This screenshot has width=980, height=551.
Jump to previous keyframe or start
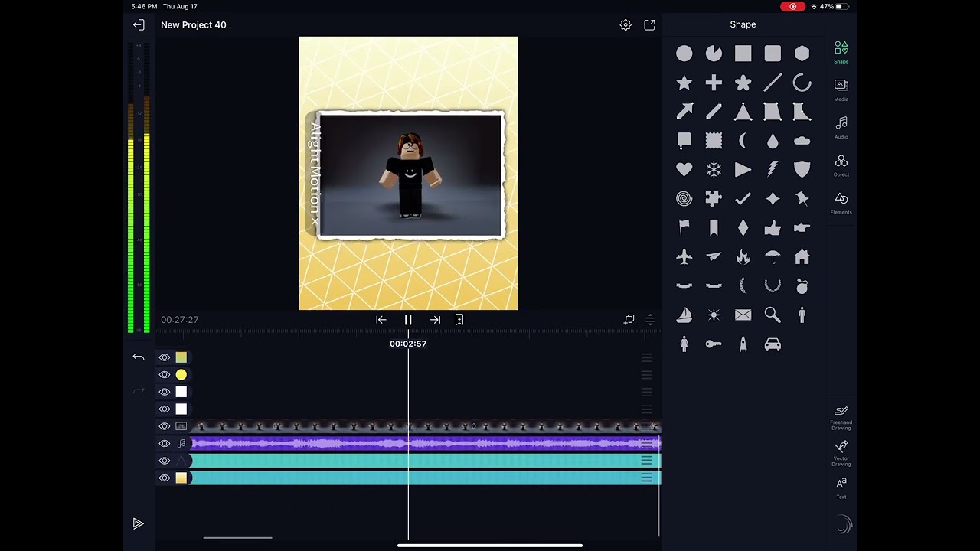[381, 320]
